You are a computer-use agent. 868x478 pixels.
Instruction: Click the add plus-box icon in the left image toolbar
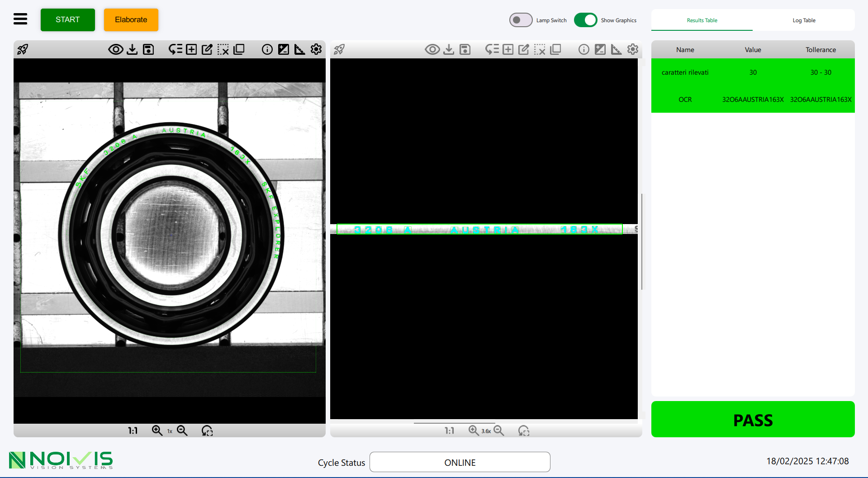click(191, 49)
